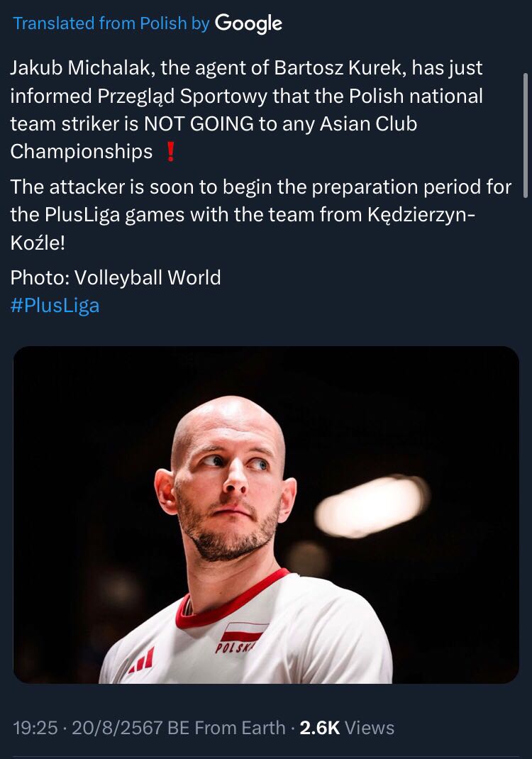Click the red exclamation mark emoji
The height and width of the screenshot is (759, 532).
tap(170, 152)
